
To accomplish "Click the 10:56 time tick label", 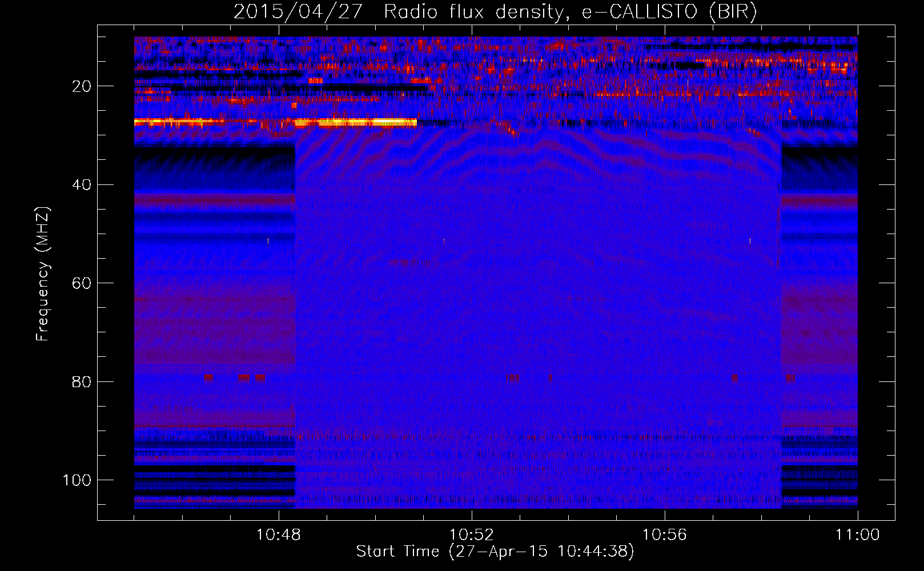I will point(665,534).
